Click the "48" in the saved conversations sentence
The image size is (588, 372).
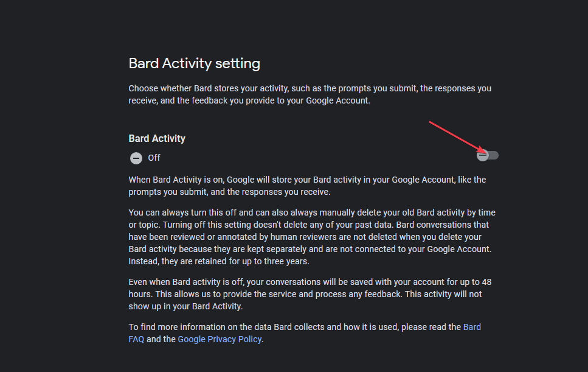[x=486, y=283]
